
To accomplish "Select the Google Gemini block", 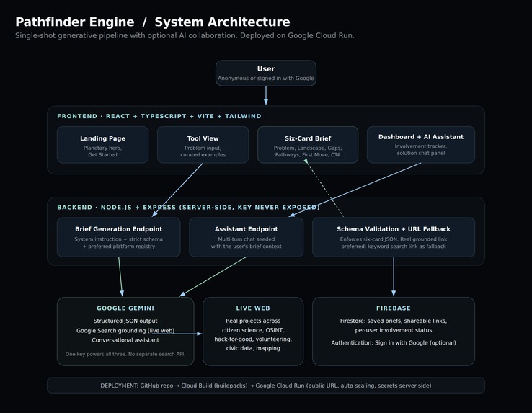I will click(x=125, y=332).
